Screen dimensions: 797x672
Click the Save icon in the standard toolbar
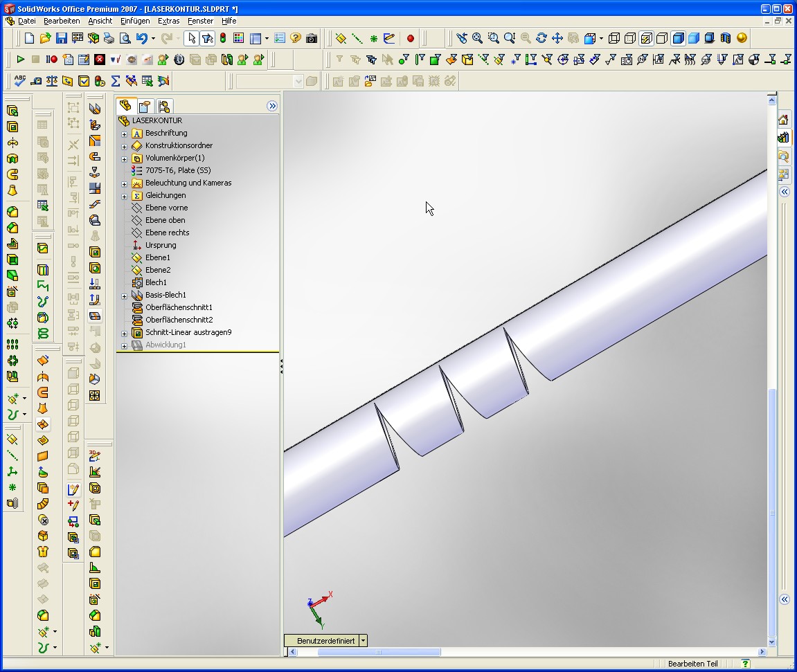[x=61, y=38]
